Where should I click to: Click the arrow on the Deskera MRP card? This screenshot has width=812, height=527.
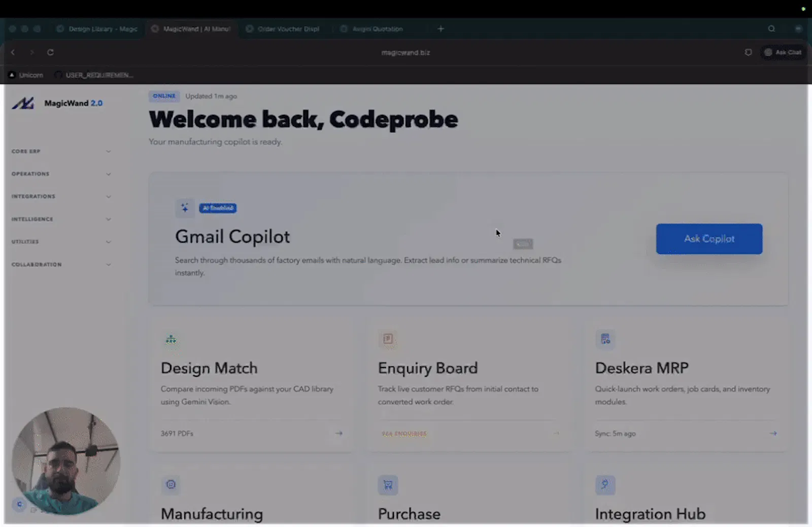pyautogui.click(x=773, y=433)
